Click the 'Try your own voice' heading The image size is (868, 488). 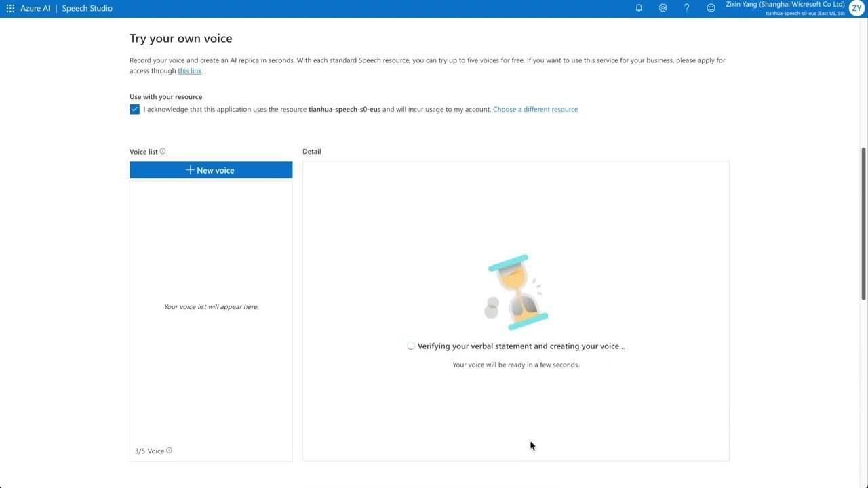181,39
